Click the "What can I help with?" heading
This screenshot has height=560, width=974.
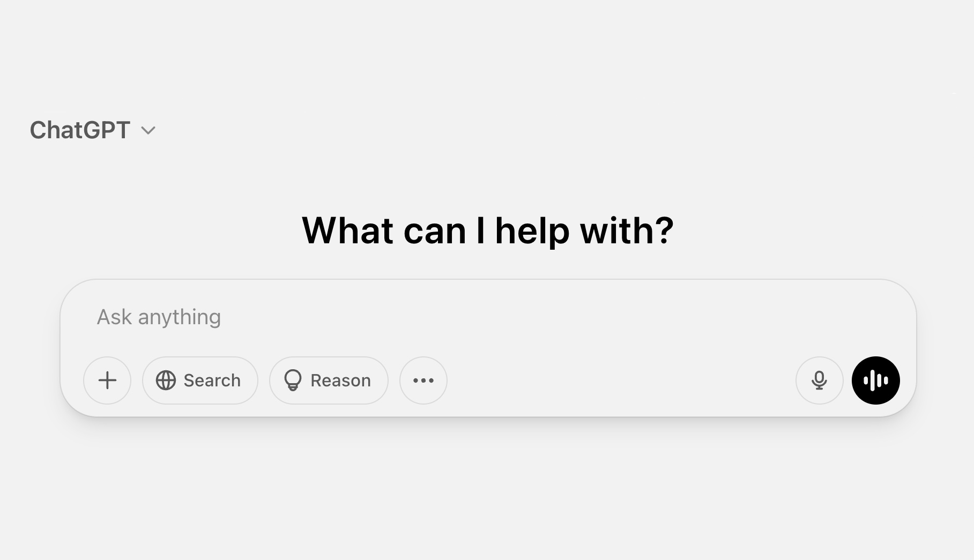[487, 231]
